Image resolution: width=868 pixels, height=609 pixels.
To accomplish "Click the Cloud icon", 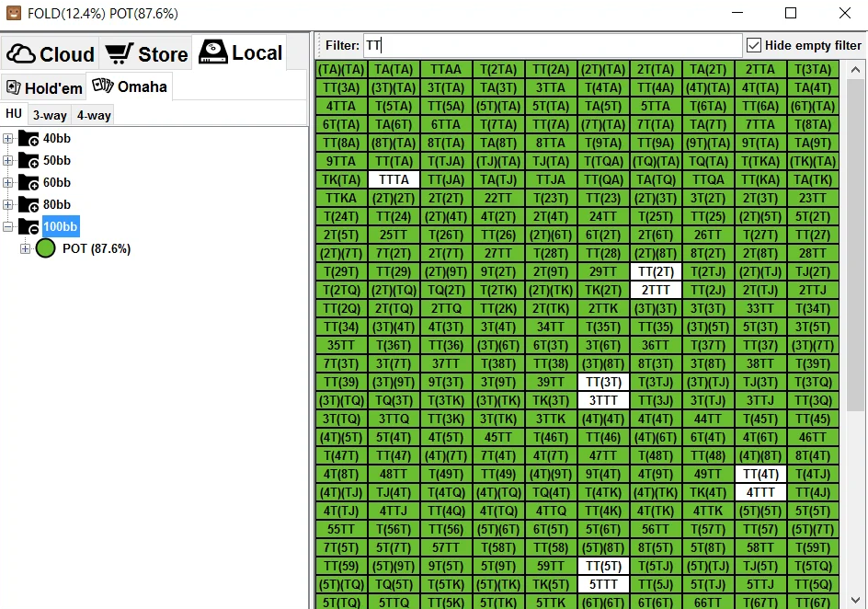I will pyautogui.click(x=21, y=53).
